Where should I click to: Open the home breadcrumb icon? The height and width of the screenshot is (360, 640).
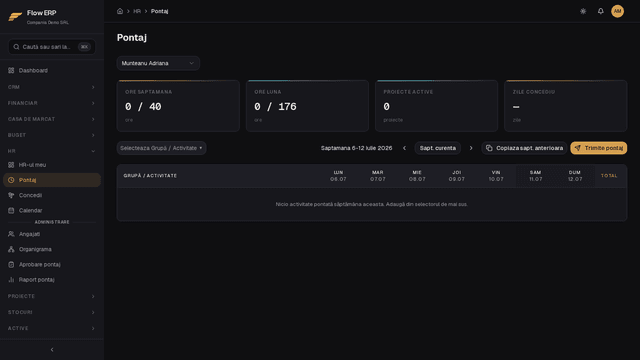pyautogui.click(x=120, y=11)
